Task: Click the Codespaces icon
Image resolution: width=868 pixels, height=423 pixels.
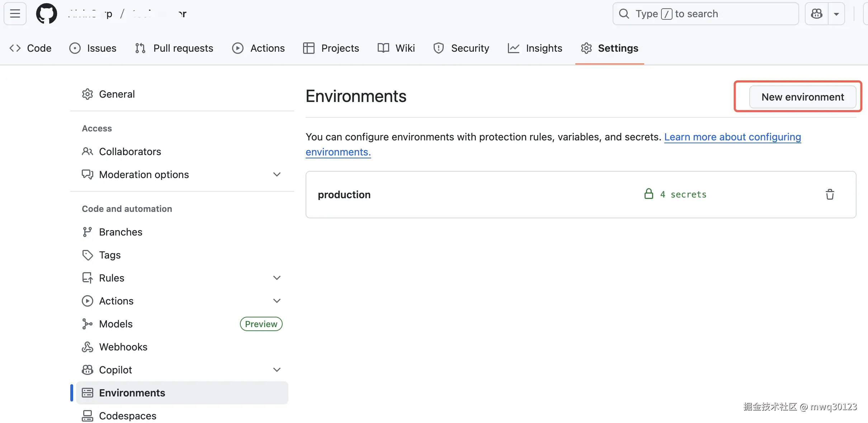Action: tap(88, 416)
